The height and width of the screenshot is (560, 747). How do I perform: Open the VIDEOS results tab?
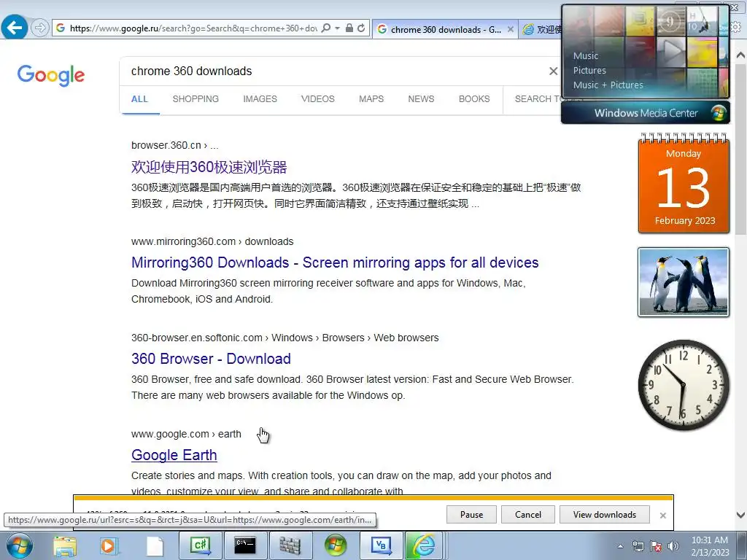(318, 99)
